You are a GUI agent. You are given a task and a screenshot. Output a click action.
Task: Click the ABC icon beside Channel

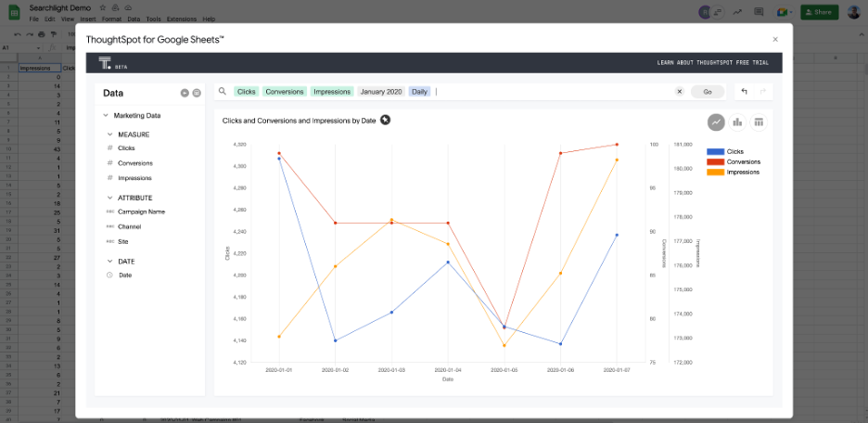(109, 226)
